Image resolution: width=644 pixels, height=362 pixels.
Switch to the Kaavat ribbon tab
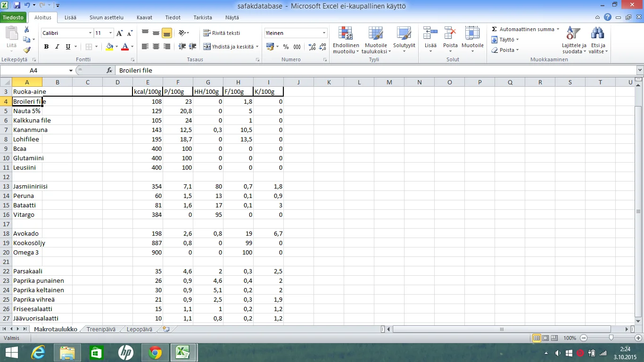144,17
